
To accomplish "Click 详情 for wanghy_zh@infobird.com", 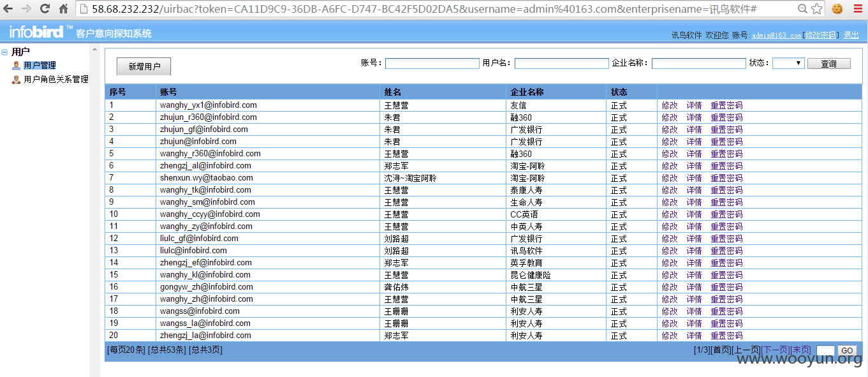I will [694, 299].
